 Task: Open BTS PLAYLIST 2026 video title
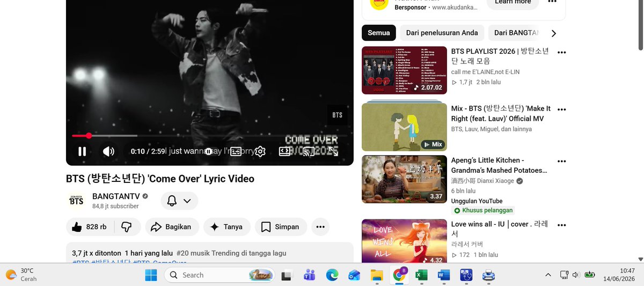pyautogui.click(x=500, y=56)
